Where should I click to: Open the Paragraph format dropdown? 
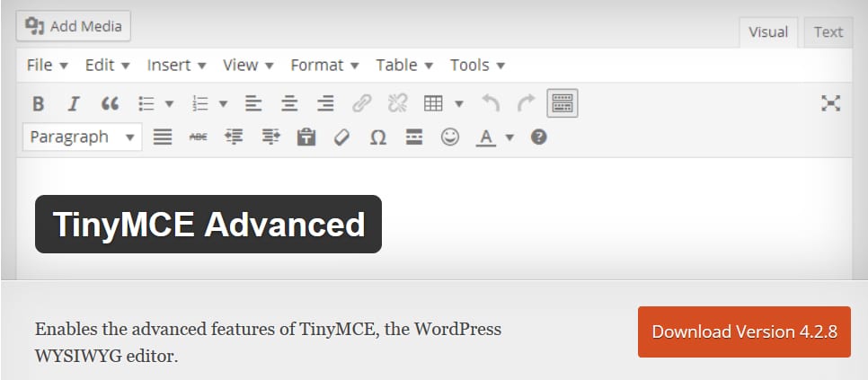click(x=82, y=137)
